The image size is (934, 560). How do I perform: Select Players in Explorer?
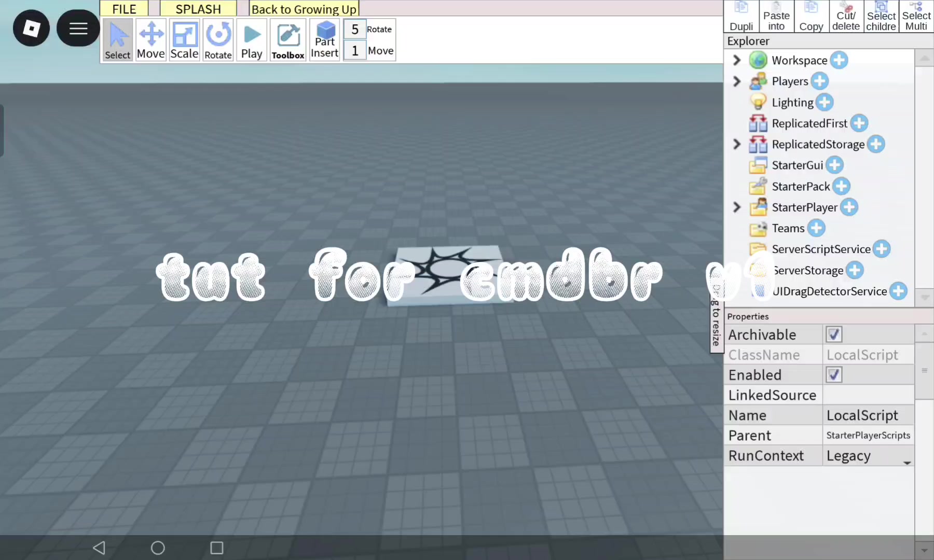pyautogui.click(x=790, y=81)
